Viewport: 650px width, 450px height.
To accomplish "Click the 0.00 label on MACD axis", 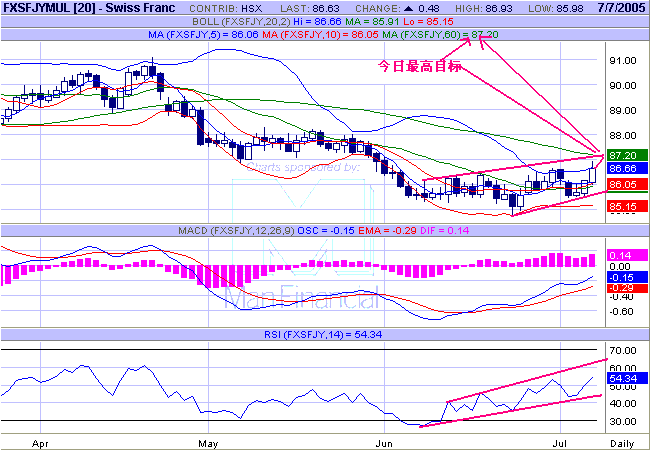I will tap(621, 266).
